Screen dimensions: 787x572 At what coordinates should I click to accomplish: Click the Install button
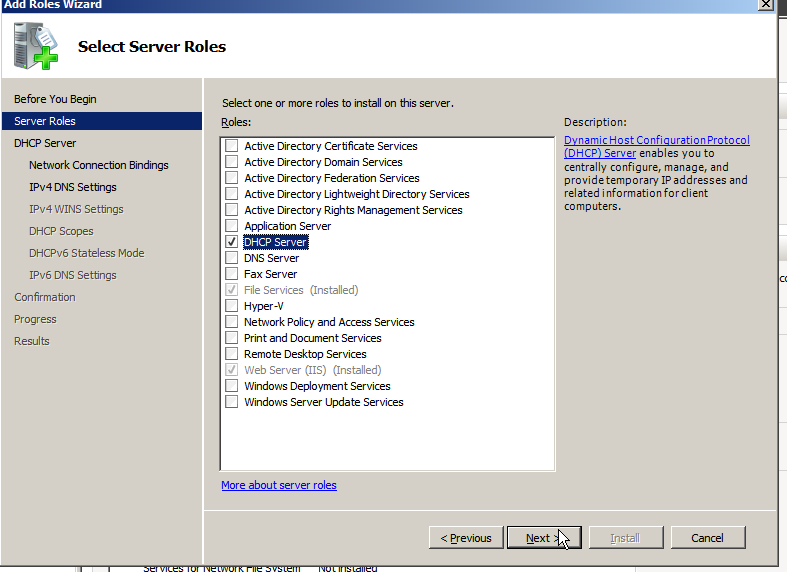pos(626,537)
